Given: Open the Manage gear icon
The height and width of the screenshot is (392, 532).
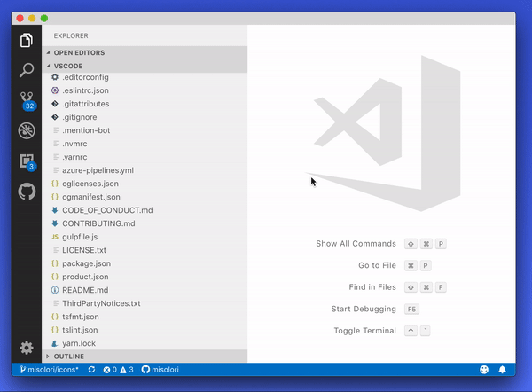Looking at the screenshot, I should click(x=27, y=348).
